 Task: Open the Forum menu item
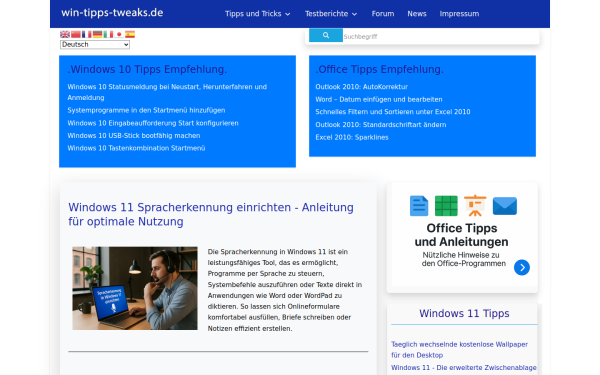point(383,14)
